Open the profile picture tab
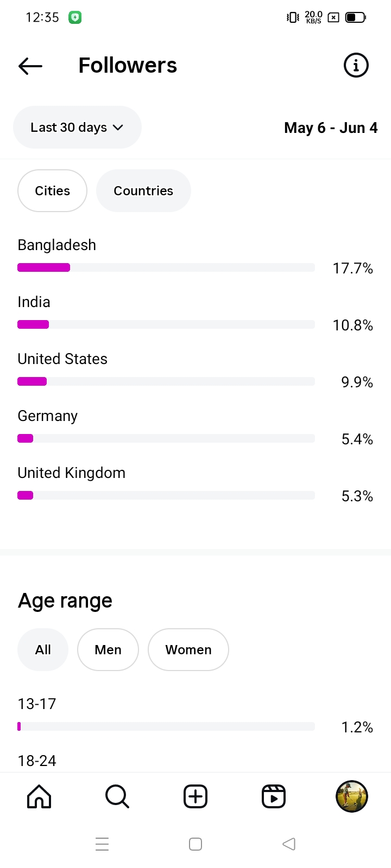This screenshot has width=391, height=868. pyautogui.click(x=352, y=796)
